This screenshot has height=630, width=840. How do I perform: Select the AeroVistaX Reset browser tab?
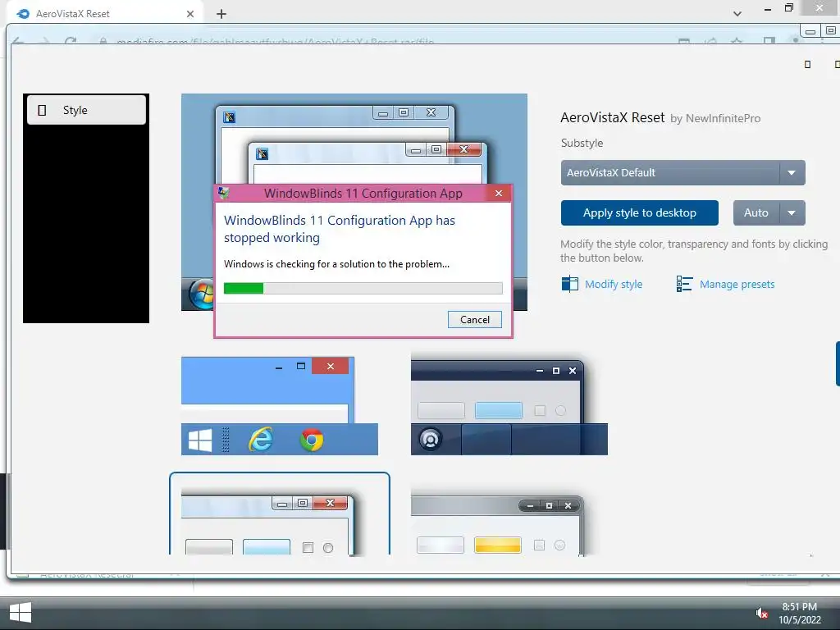tap(104, 14)
